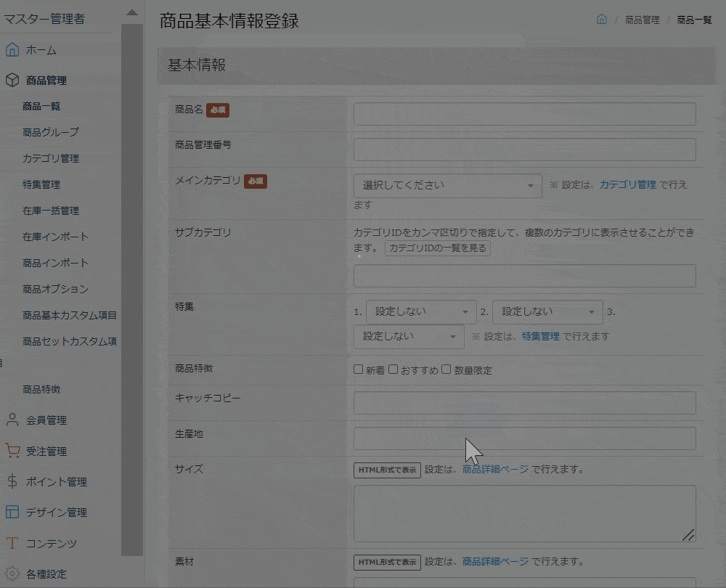The height and width of the screenshot is (588, 726).
Task: Click the 各種設定 gear icon
Action: 12,573
